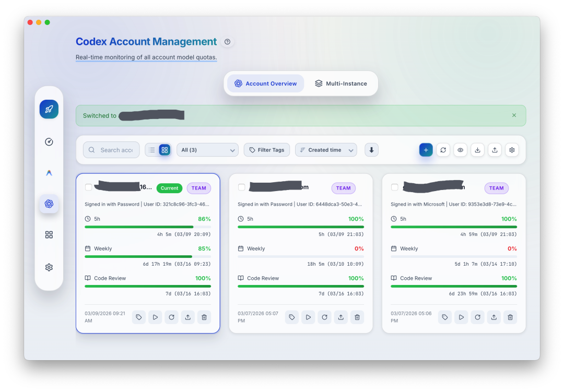Viewport: 564px width, 392px height.
Task: Select the OpenAI Codex sidebar icon
Action: pyautogui.click(x=49, y=204)
